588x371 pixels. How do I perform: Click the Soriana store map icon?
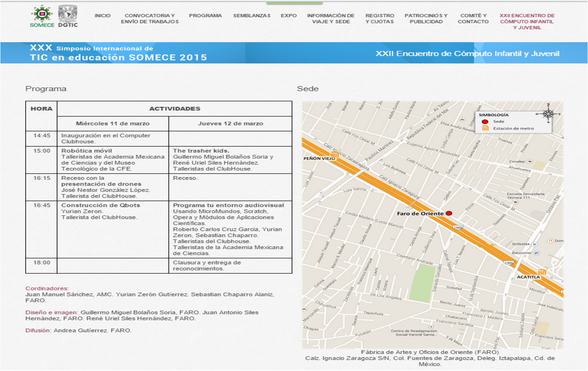pyautogui.click(x=534, y=244)
